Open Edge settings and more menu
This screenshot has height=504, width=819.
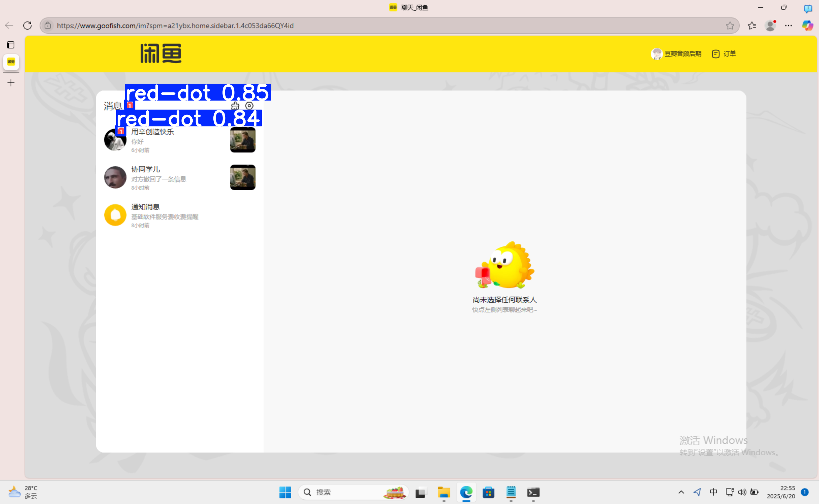click(x=789, y=26)
